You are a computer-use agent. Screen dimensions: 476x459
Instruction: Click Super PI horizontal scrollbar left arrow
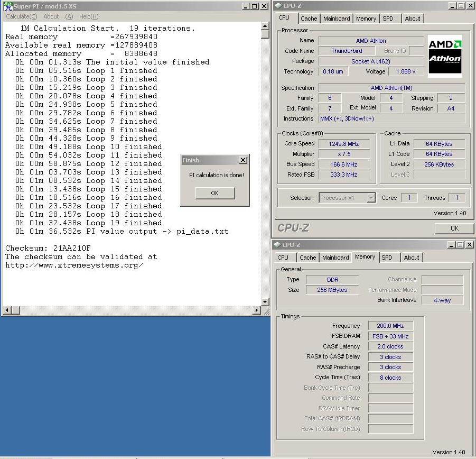coord(7,310)
